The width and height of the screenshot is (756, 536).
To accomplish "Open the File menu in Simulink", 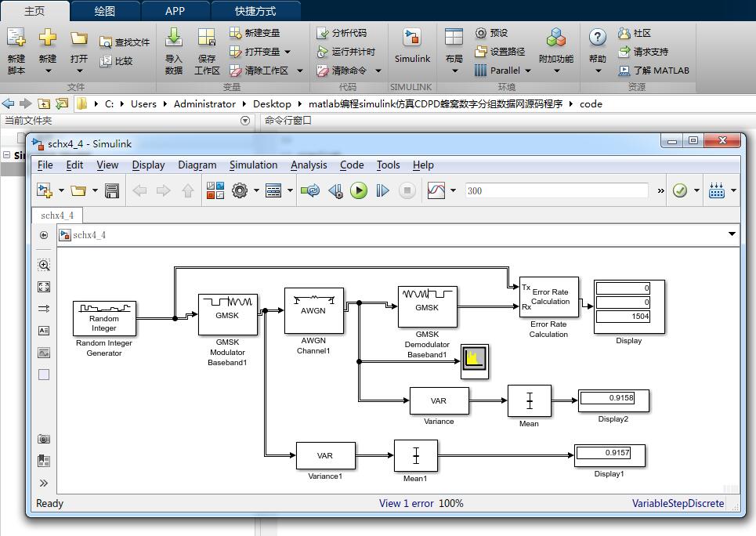I will pyautogui.click(x=45, y=165).
